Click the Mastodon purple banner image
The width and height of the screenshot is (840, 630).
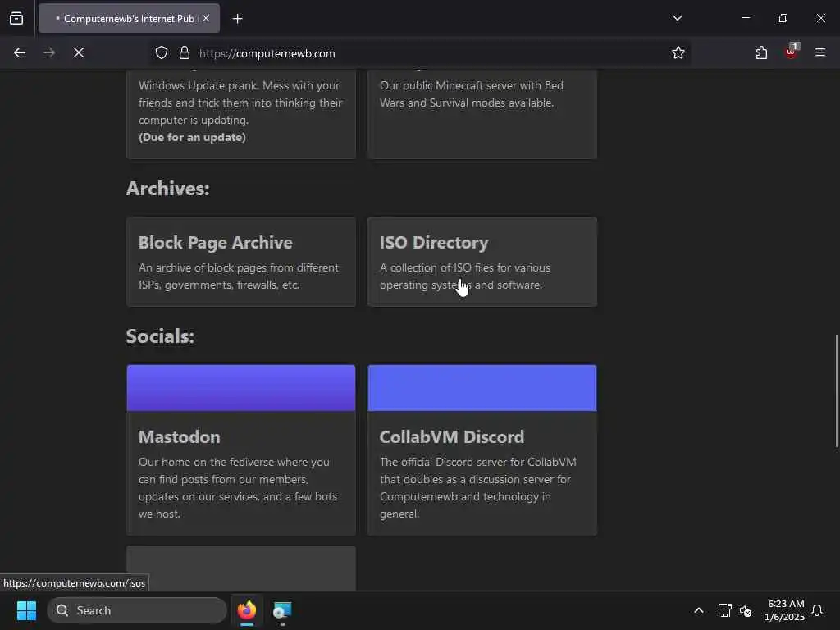[x=241, y=388]
